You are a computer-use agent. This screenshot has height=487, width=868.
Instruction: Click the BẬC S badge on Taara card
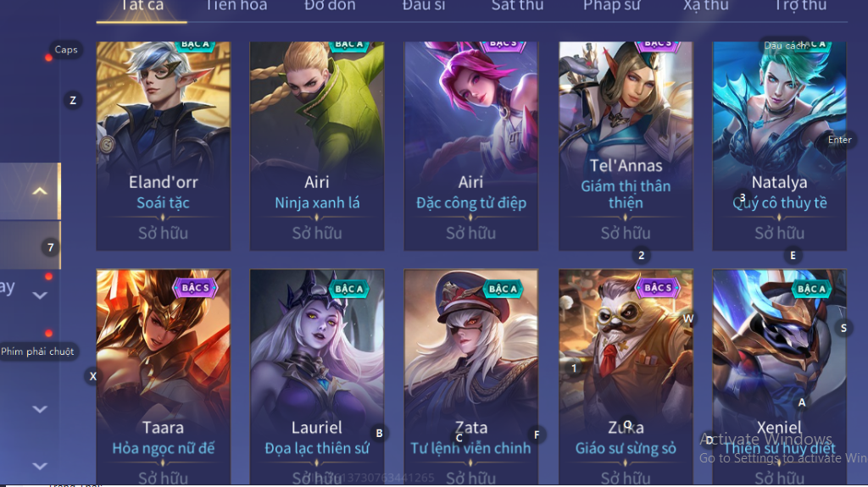[196, 288]
